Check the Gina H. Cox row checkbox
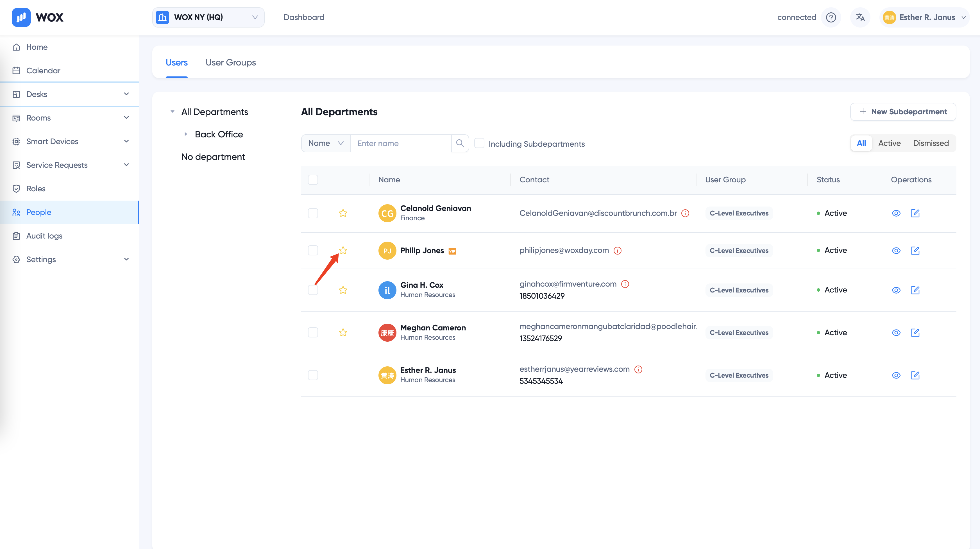This screenshot has width=980, height=549. (x=313, y=290)
